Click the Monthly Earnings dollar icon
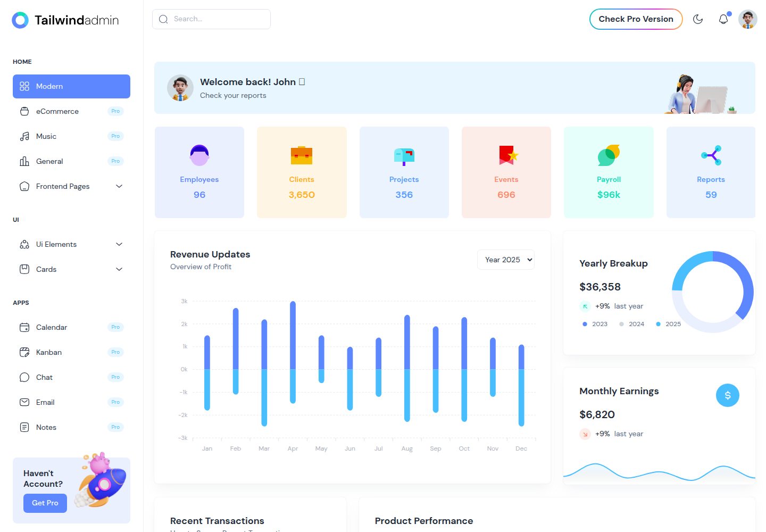The image size is (766, 532). click(728, 395)
